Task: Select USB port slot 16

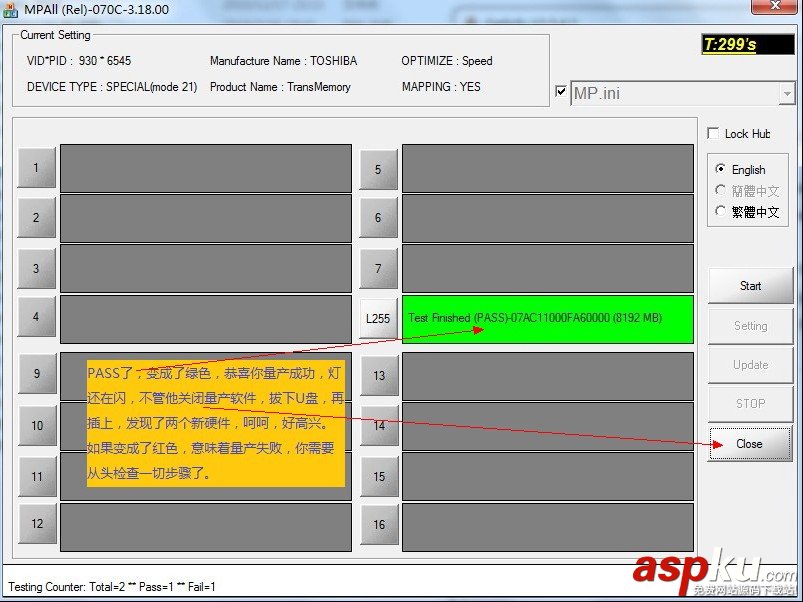Action: [378, 524]
